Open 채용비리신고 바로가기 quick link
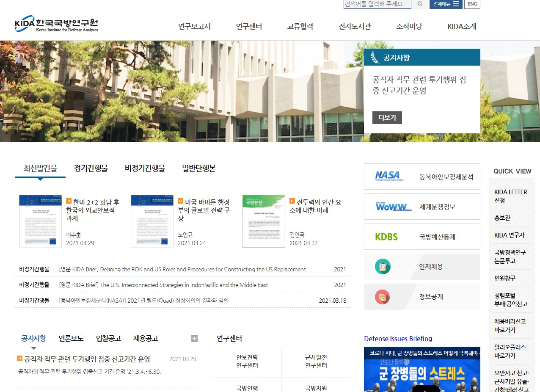 pos(510,326)
